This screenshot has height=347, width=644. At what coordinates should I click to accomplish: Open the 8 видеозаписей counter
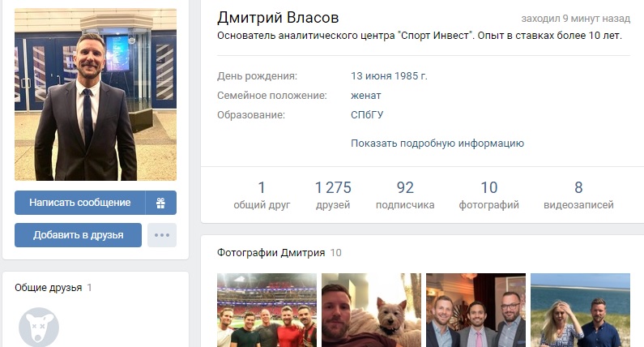[x=578, y=195]
